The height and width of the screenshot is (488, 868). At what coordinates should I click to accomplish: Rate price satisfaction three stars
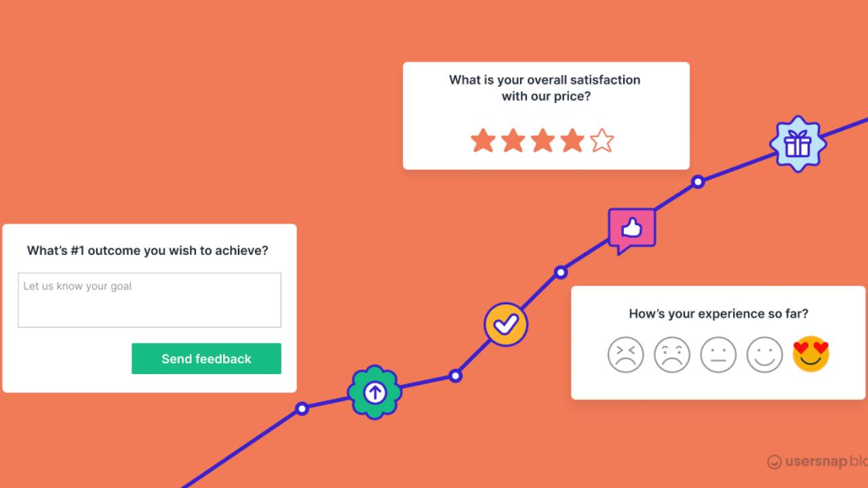point(542,141)
